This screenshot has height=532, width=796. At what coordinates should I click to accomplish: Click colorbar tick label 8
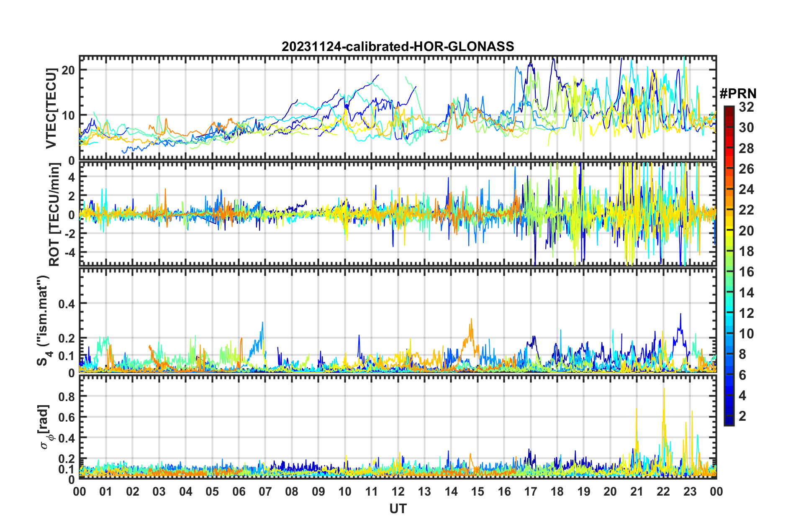[742, 354]
